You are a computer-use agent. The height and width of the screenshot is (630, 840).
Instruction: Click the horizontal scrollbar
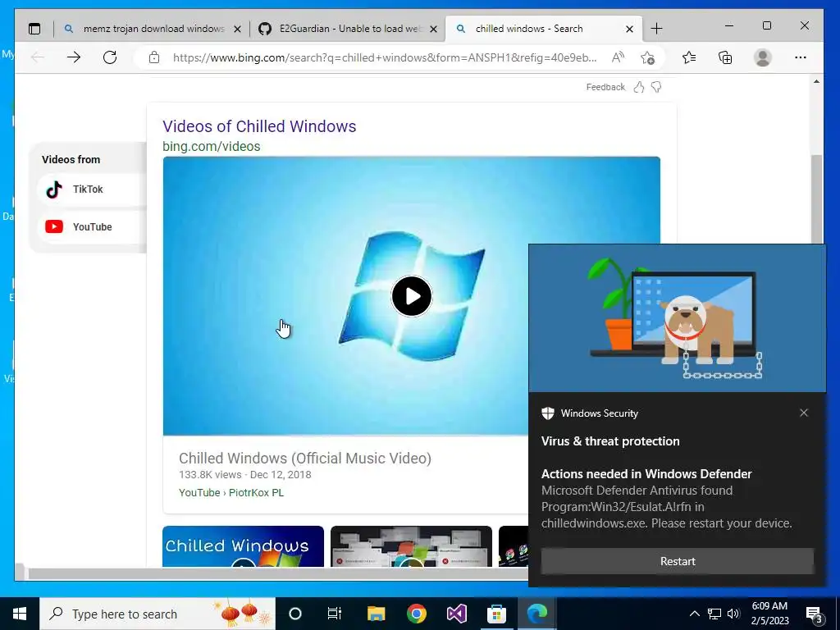point(279,573)
